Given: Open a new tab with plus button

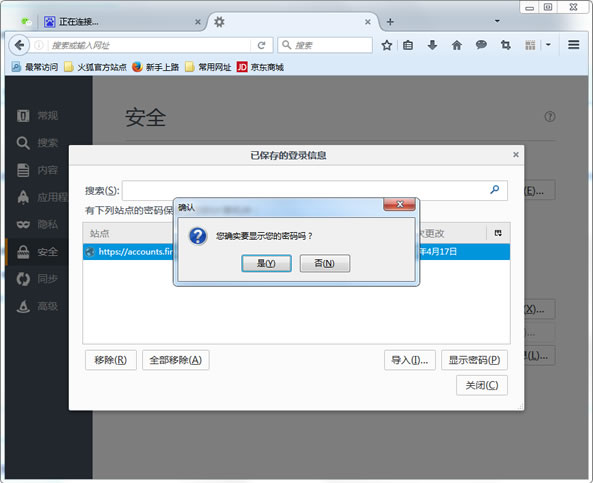Looking at the screenshot, I should click(x=390, y=22).
